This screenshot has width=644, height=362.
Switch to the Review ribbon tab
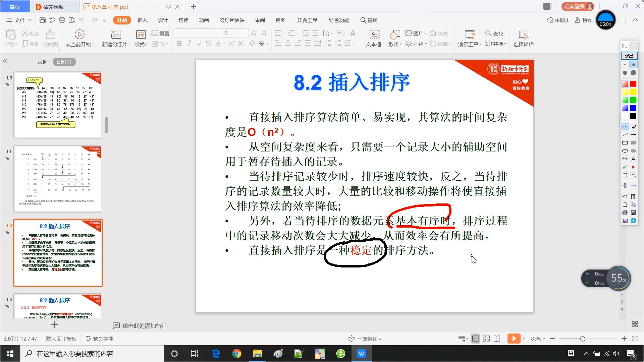tap(260, 20)
